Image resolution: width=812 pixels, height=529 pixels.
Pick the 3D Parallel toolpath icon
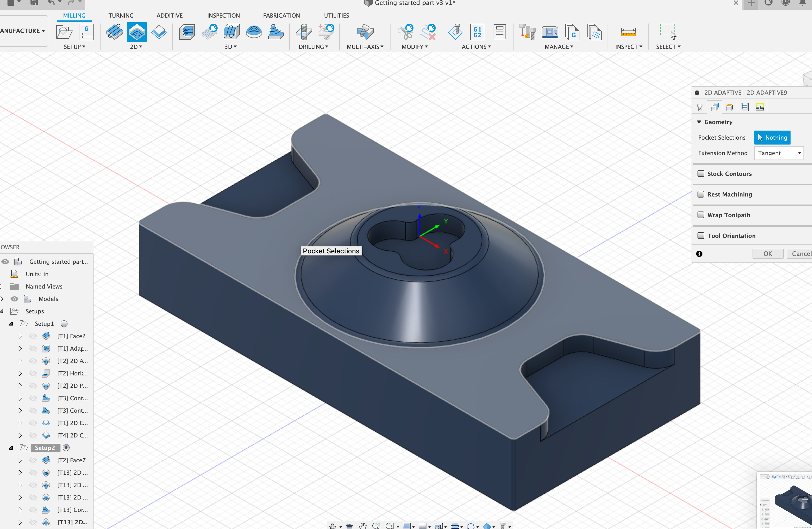point(232,32)
